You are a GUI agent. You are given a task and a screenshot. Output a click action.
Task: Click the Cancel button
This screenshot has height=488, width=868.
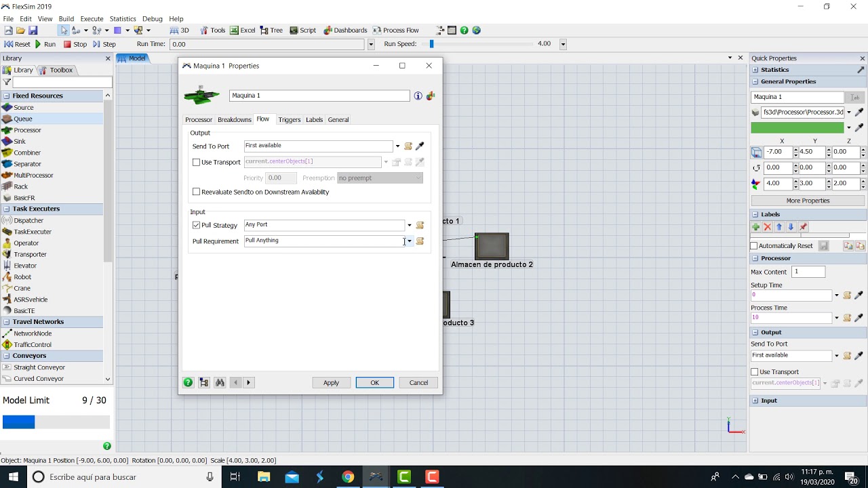coord(418,382)
